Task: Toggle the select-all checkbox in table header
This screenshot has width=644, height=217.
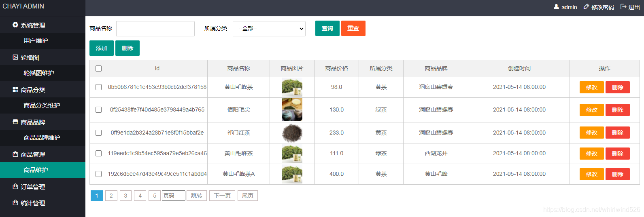Action: click(98, 68)
